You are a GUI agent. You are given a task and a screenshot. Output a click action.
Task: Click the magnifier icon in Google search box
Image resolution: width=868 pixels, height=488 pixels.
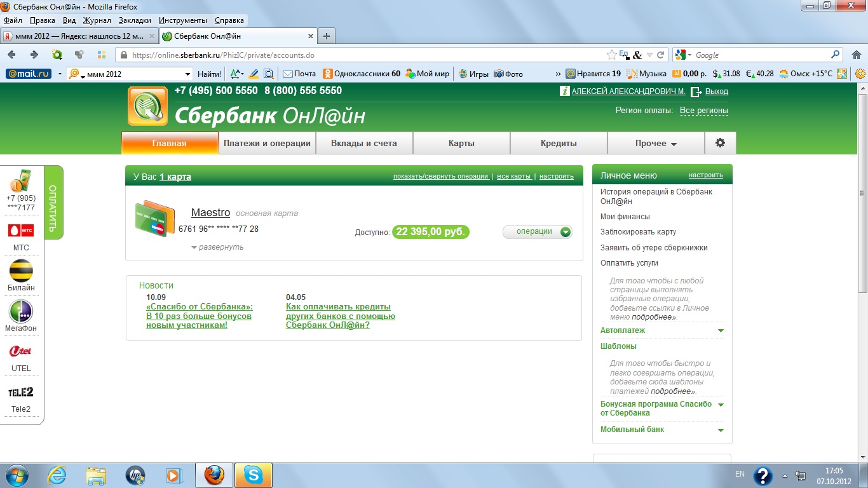point(836,55)
